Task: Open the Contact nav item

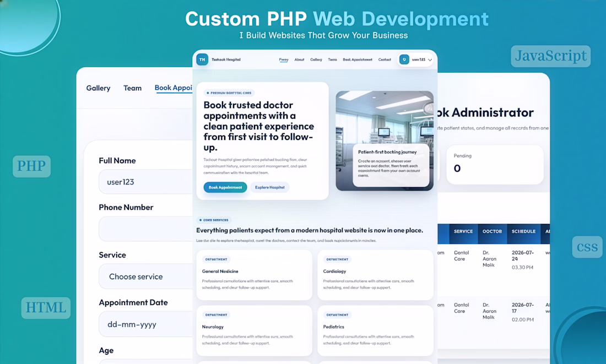Action: click(385, 59)
